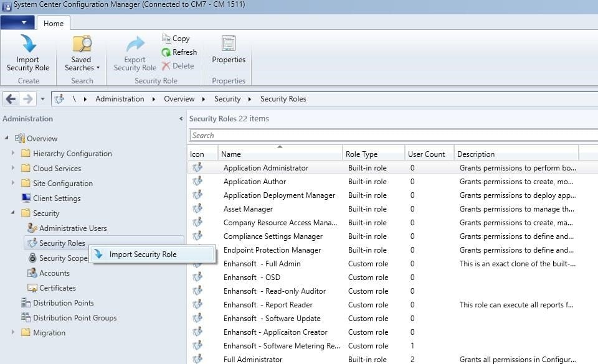Collapse the Security tree node

[13, 212]
